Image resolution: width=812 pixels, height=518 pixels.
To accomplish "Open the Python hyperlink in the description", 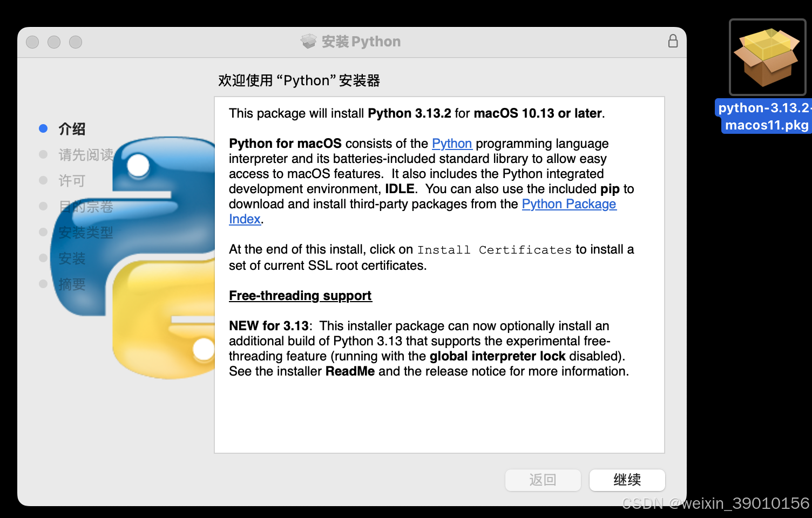I will tap(452, 144).
